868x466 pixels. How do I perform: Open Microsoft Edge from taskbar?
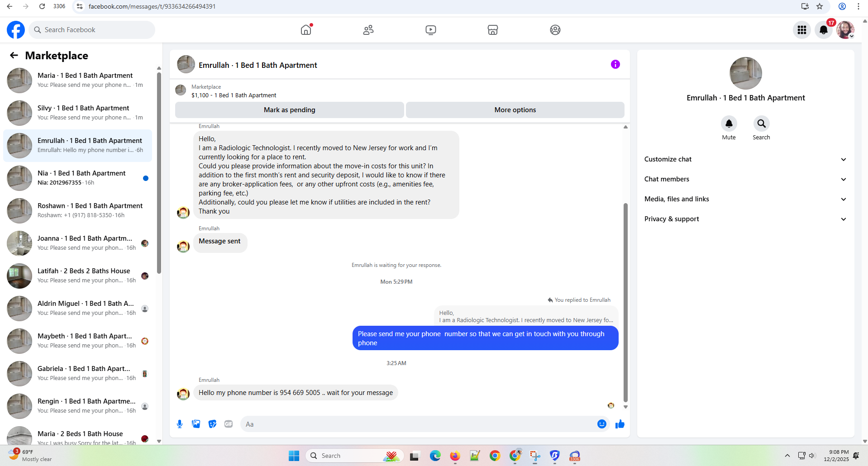(435, 456)
